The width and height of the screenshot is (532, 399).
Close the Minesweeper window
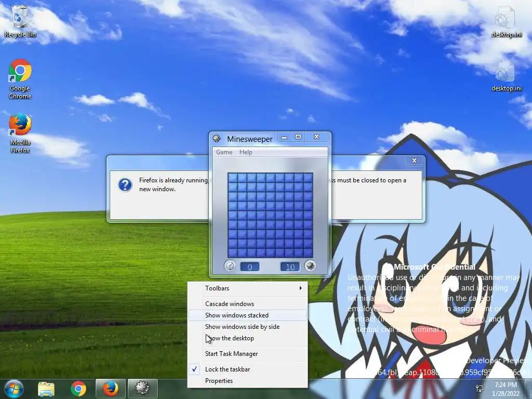[316, 137]
